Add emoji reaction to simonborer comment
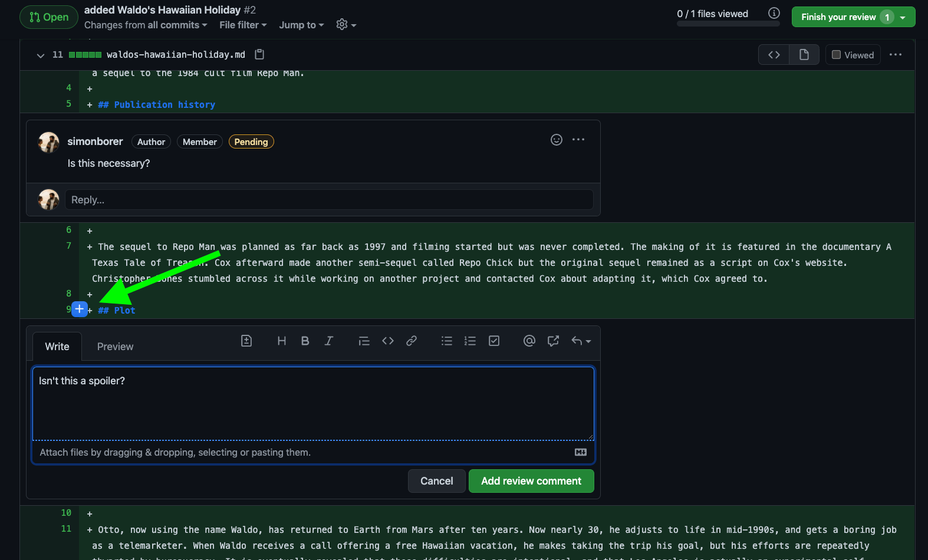Image resolution: width=928 pixels, height=560 pixels. tap(557, 140)
